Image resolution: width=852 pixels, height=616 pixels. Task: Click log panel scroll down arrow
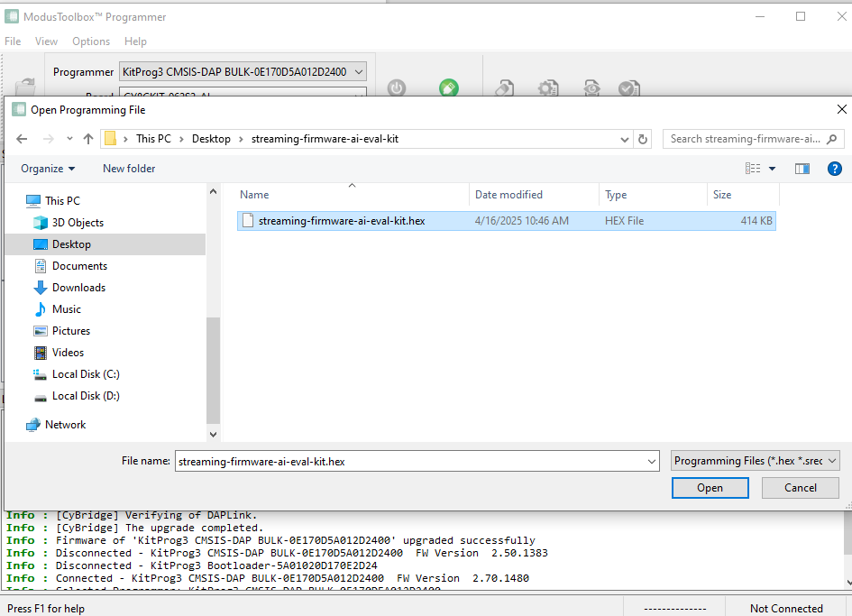click(847, 583)
